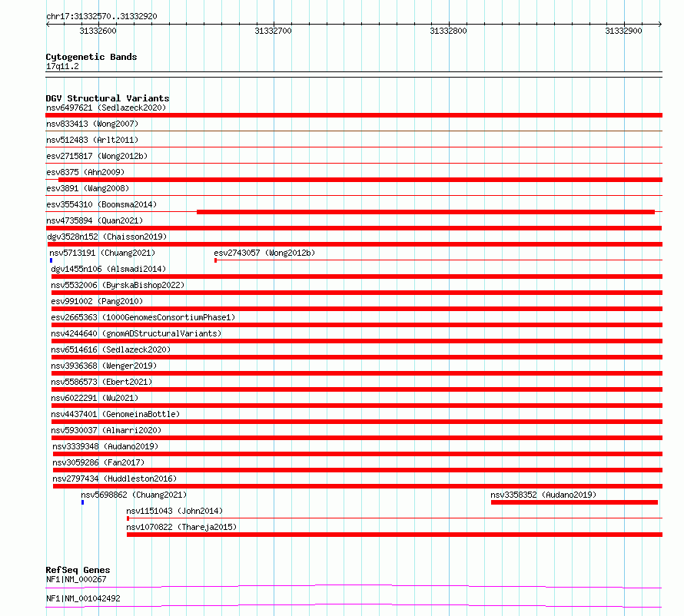Screen dimensions: 684x616
Task: Open nsv4735894 (Quan2021) variant
Action: (95, 220)
